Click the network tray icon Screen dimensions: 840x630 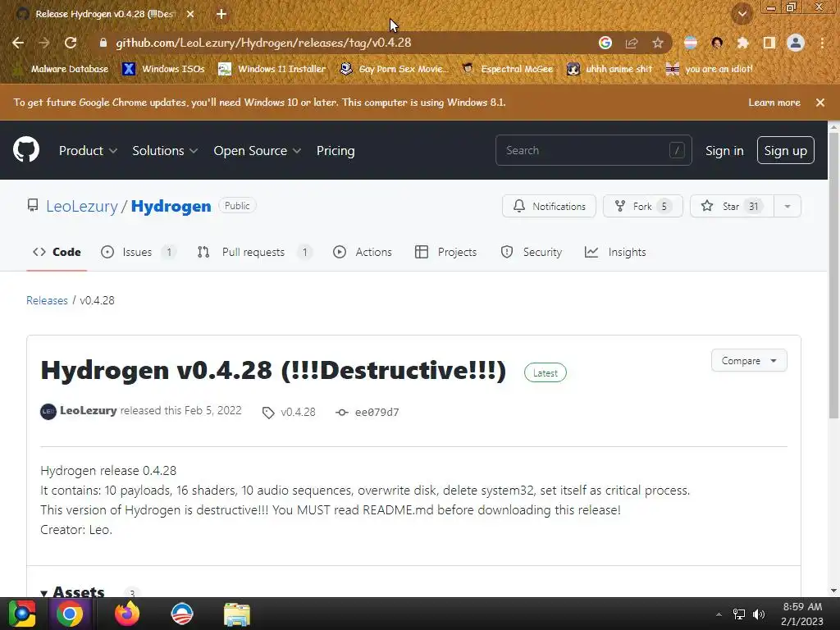click(x=739, y=614)
